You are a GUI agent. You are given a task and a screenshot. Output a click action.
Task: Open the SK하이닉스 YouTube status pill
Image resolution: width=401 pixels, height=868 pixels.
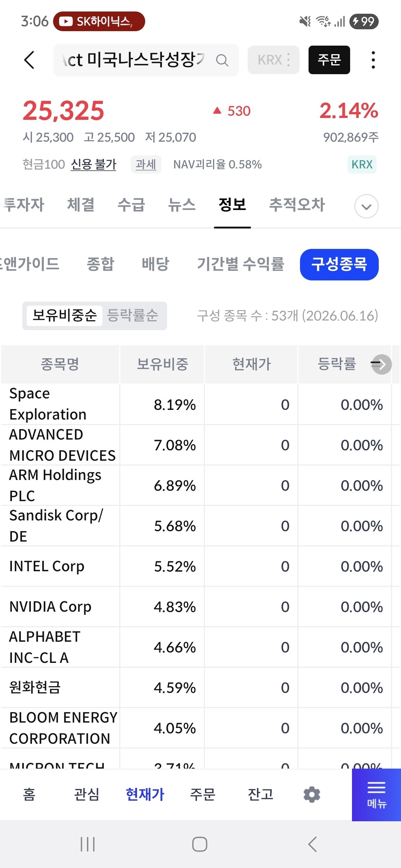pyautogui.click(x=99, y=21)
